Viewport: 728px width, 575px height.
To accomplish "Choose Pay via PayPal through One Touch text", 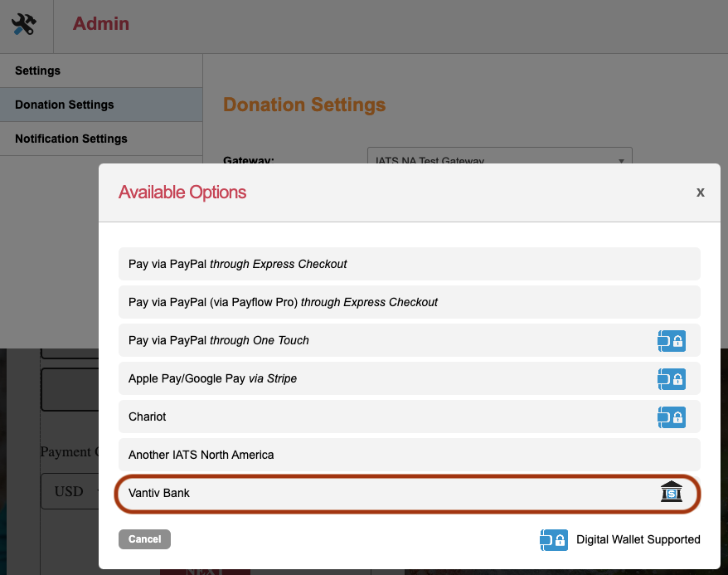I will pyautogui.click(x=219, y=340).
